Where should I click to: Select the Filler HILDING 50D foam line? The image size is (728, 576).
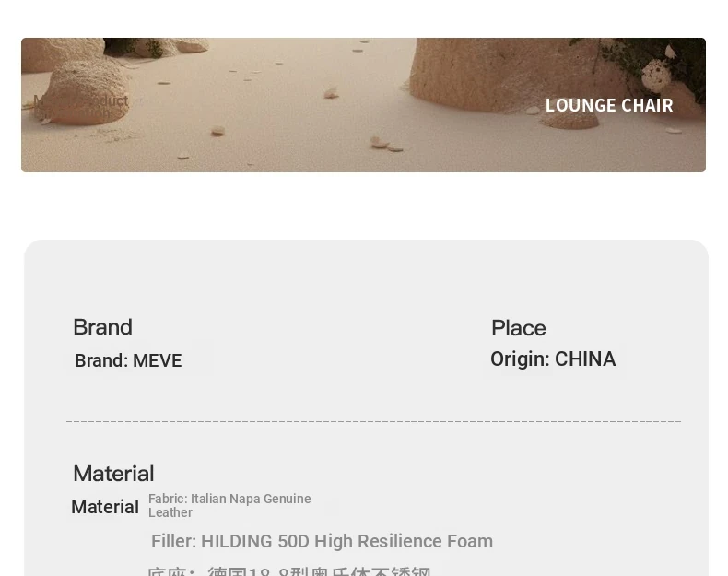(322, 541)
